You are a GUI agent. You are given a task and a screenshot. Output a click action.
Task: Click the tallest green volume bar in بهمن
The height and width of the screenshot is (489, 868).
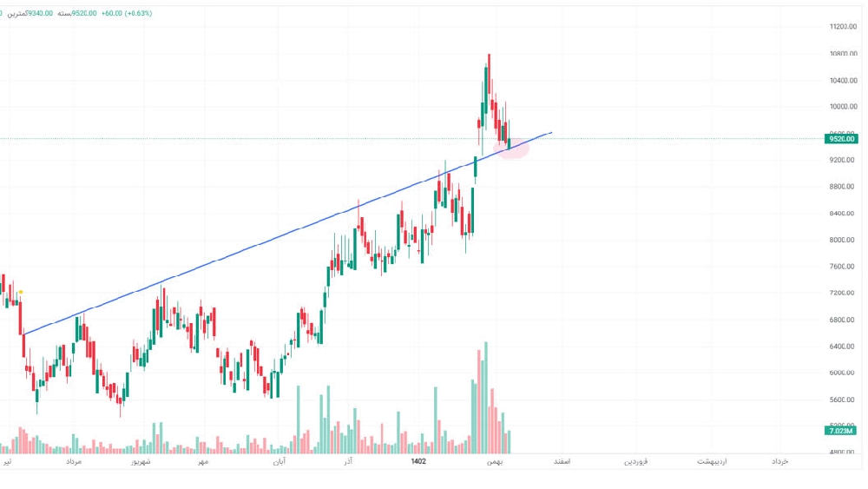click(486, 398)
